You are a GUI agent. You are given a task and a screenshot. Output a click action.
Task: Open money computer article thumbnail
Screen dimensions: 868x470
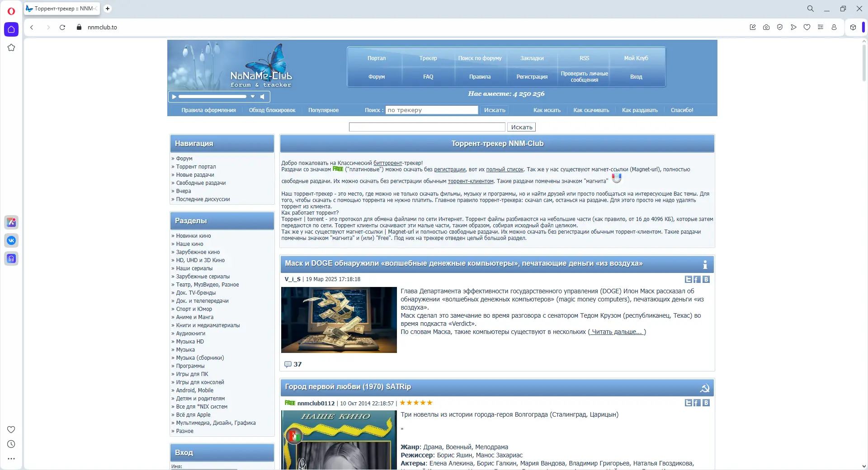click(x=339, y=320)
